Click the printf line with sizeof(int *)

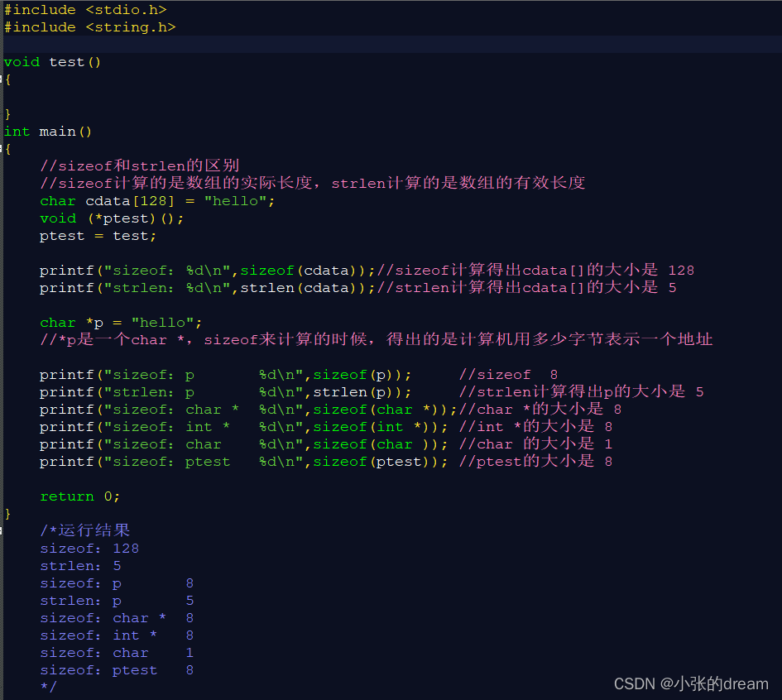tap(326, 427)
